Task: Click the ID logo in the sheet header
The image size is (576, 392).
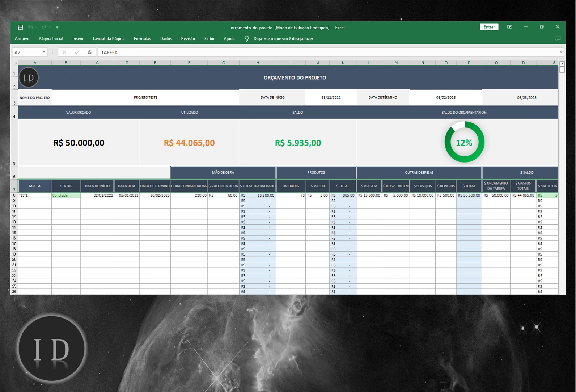Action: 29,77
